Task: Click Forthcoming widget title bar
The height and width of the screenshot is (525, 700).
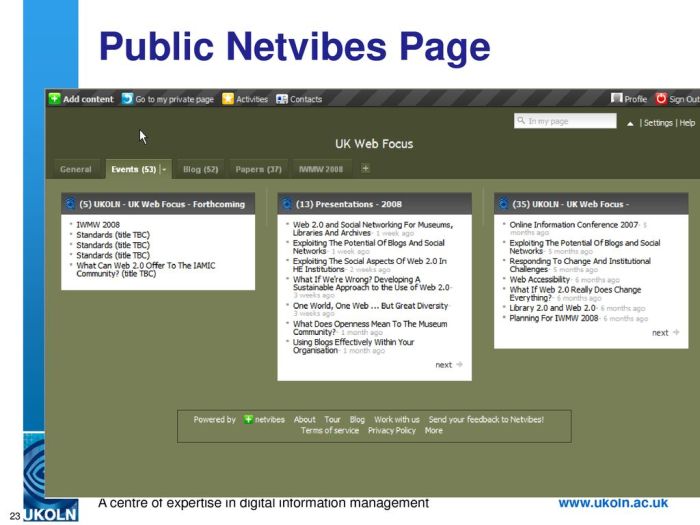Action: click(158, 204)
